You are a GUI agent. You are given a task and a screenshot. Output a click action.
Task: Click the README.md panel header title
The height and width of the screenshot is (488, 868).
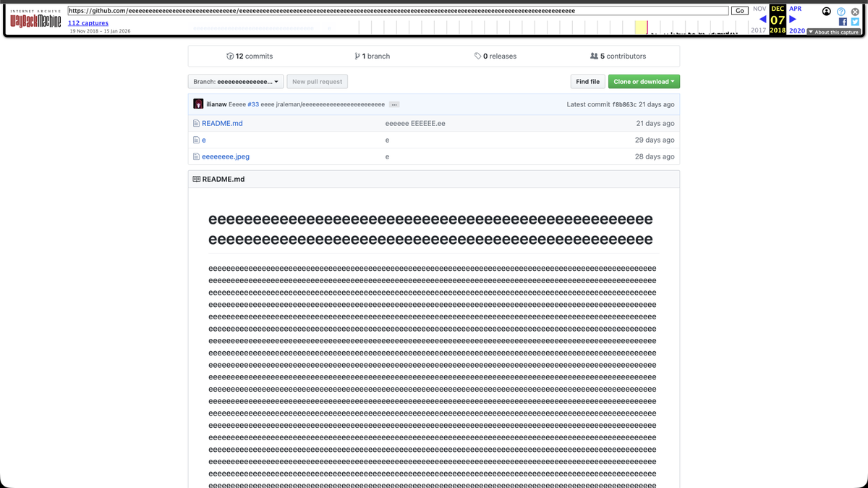point(224,179)
